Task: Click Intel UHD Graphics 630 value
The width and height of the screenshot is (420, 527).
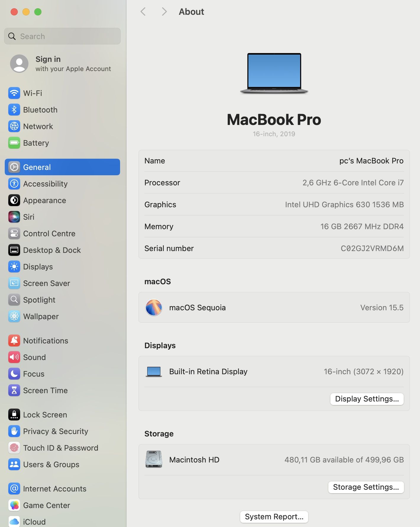Action: click(344, 205)
